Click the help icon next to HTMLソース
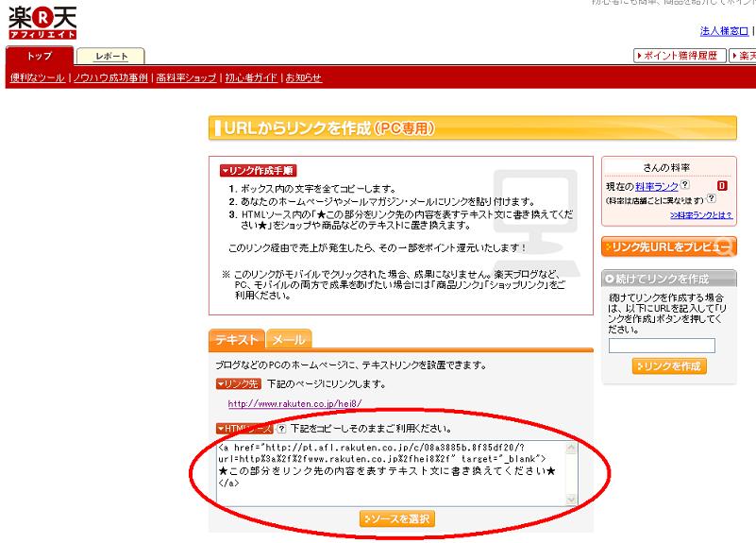Viewport: 756px width, 543px height. click(281, 428)
